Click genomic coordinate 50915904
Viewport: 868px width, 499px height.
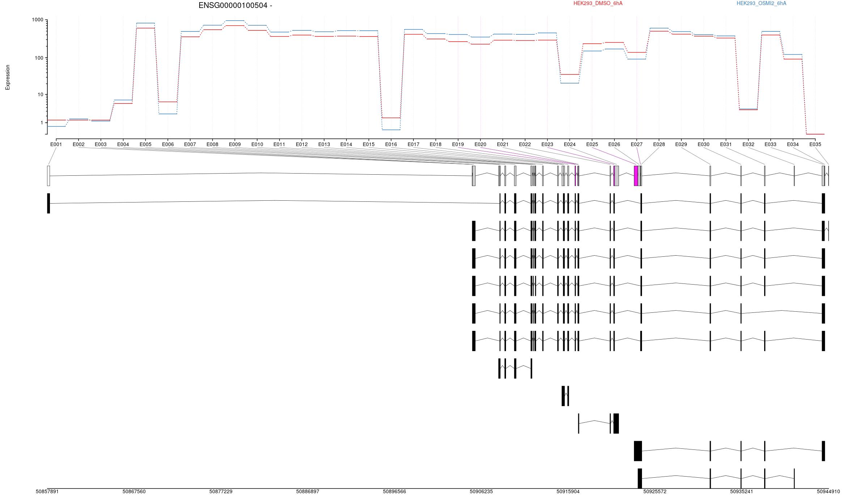tap(568, 492)
